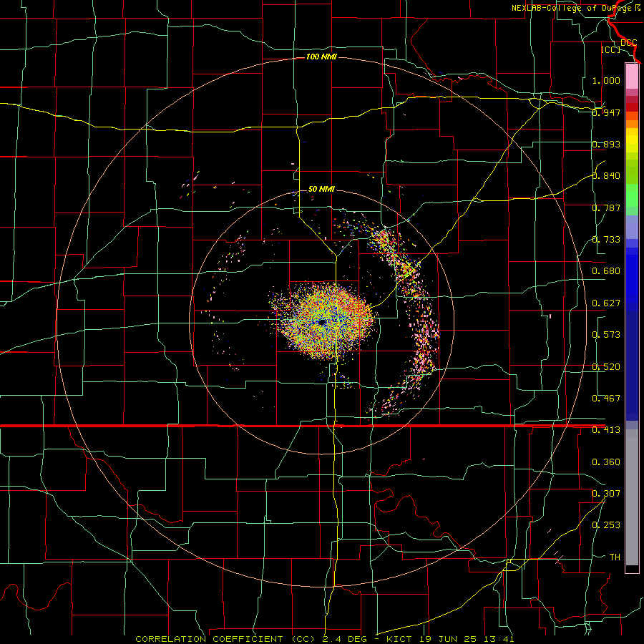
Task: Click the 100 NMI range ring label
Action: click(321, 57)
